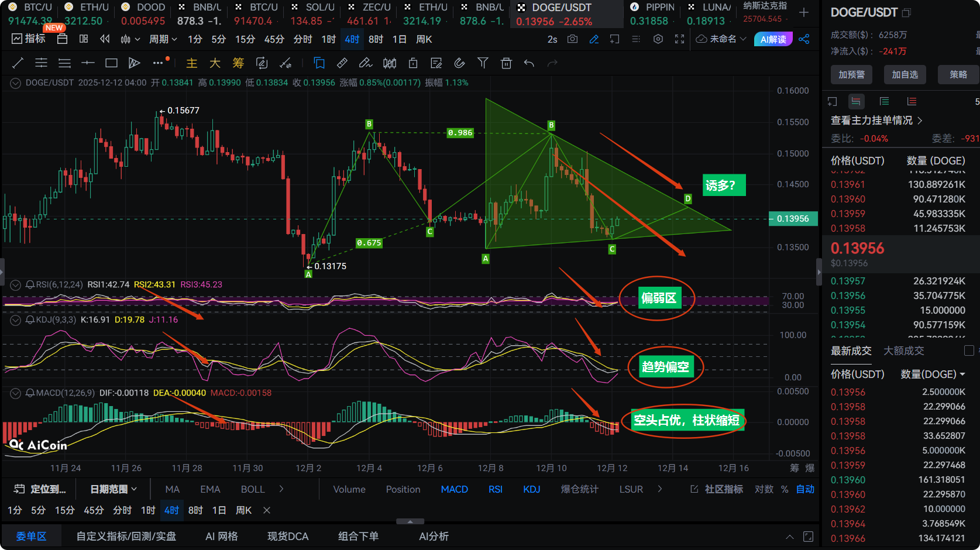The height and width of the screenshot is (550, 980).
Task: Enter fullscreen chart mode
Action: point(679,39)
